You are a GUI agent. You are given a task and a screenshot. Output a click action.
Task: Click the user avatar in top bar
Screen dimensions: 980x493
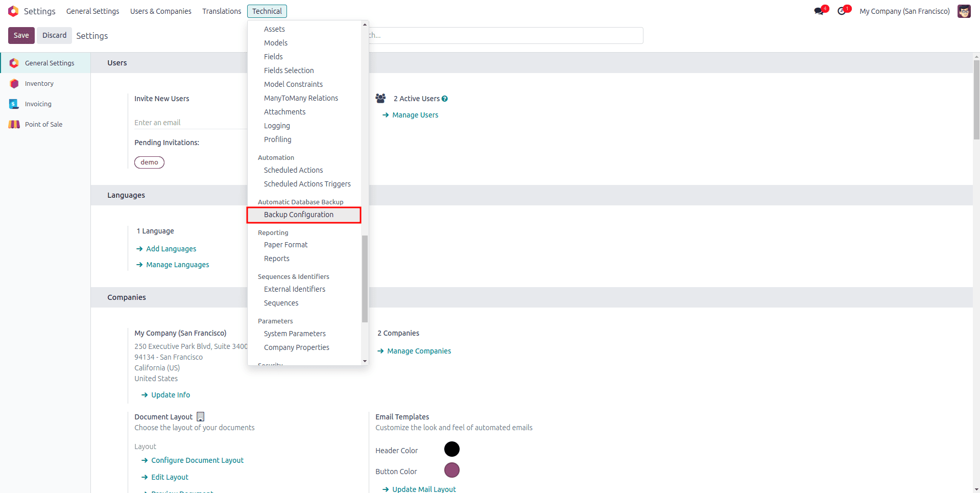tap(964, 11)
